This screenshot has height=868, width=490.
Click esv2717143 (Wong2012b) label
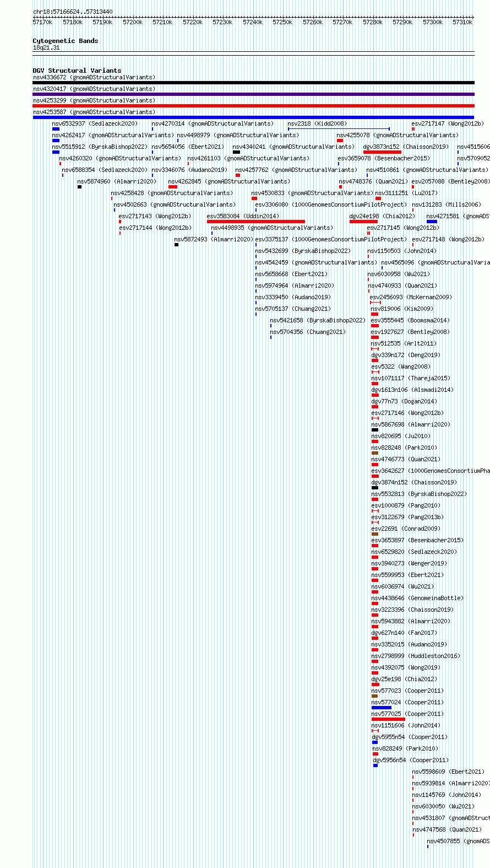coord(155,216)
